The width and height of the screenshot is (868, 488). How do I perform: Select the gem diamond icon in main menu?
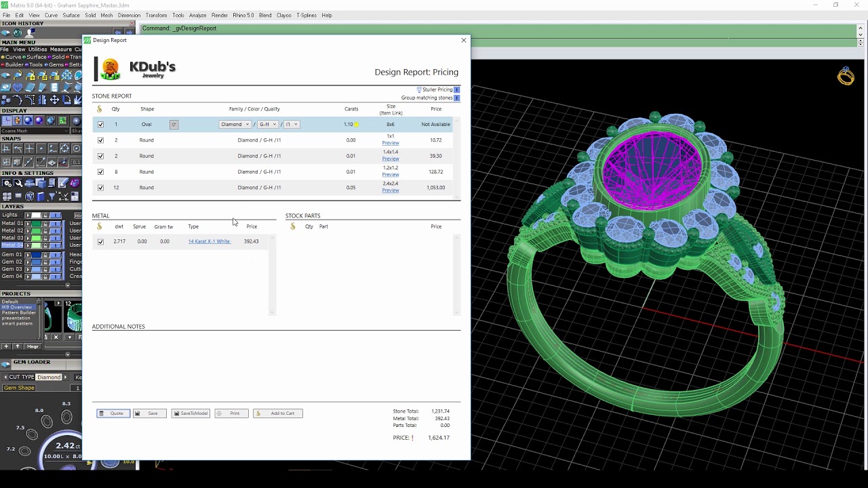click(18, 87)
